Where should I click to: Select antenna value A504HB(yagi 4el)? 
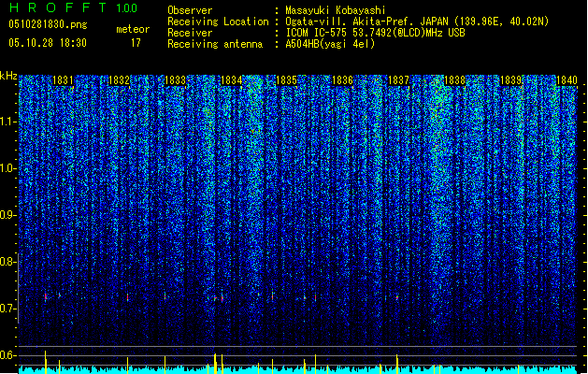[x=330, y=44]
